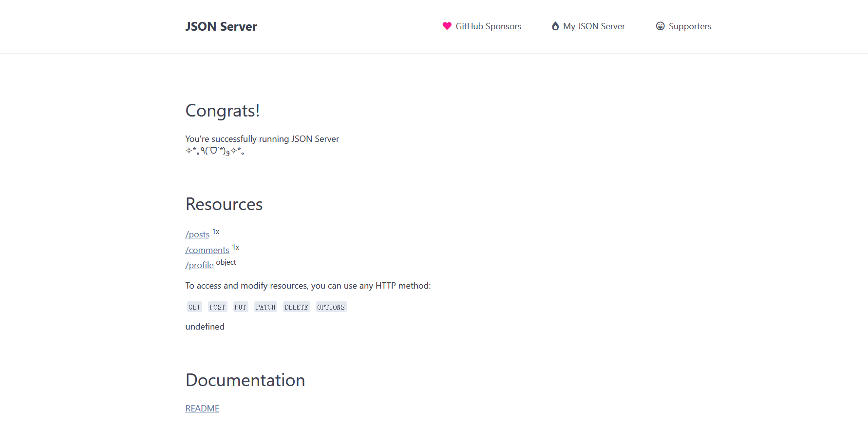The image size is (868, 430).
Task: Click the OPTIONS method tag
Action: (x=331, y=307)
